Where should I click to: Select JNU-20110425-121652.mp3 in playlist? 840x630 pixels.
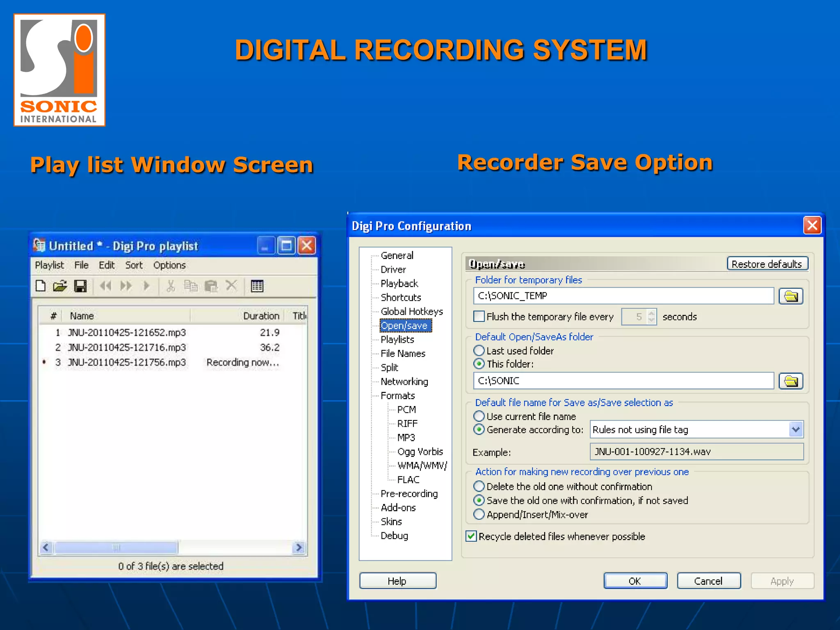click(x=126, y=332)
